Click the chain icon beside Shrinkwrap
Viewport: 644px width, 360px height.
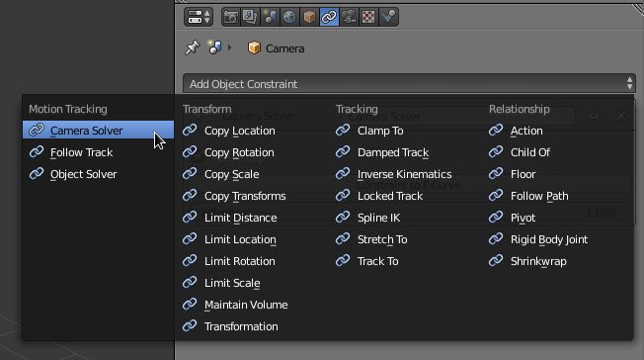point(496,260)
